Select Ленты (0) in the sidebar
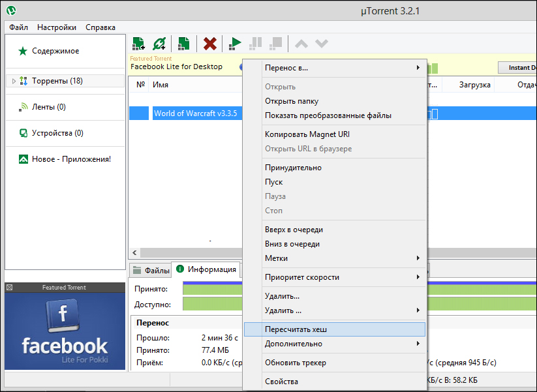Viewport: 537px width, 392px height. tap(49, 107)
